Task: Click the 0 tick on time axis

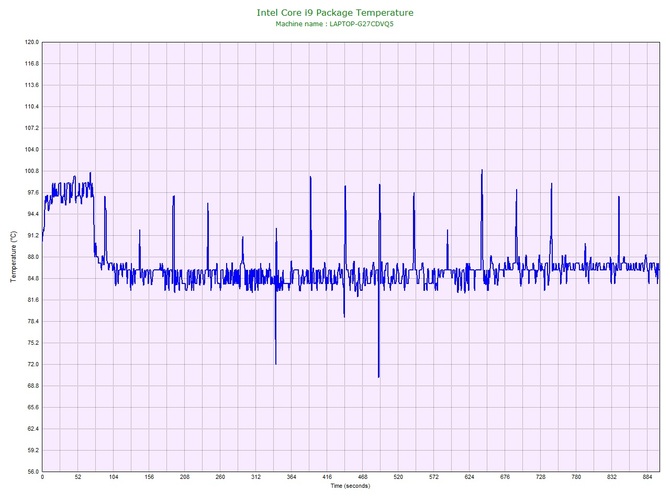Action: 42,477
